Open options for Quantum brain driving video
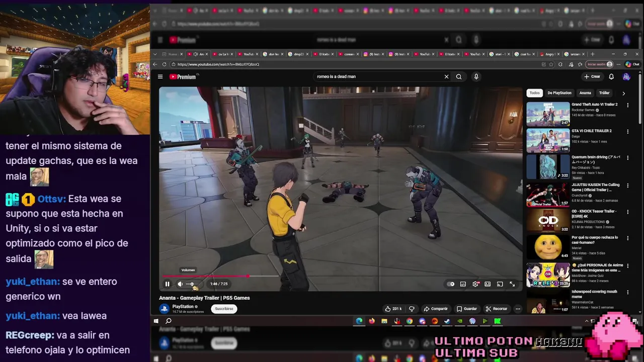This screenshot has width=644, height=362. (627, 158)
